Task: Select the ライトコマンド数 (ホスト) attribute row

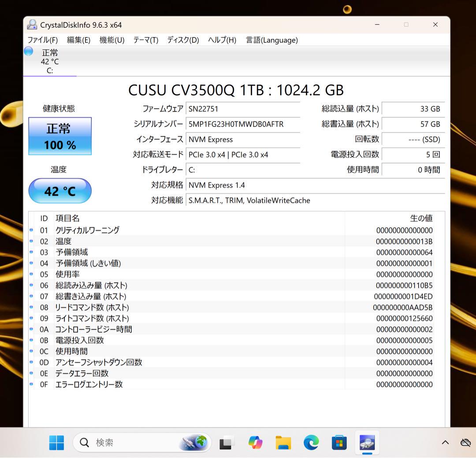Action: click(x=231, y=318)
